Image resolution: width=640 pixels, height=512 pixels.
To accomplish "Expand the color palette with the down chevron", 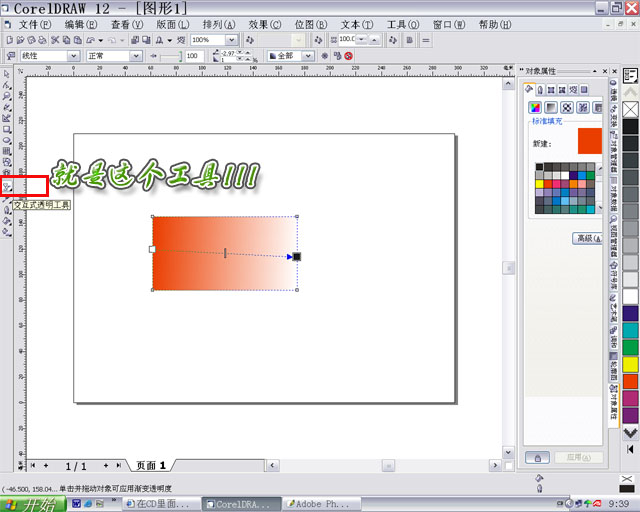I will point(630,433).
